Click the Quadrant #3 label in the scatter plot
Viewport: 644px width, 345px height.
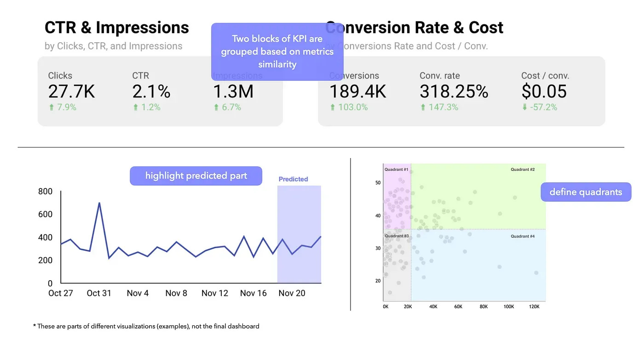tap(397, 236)
